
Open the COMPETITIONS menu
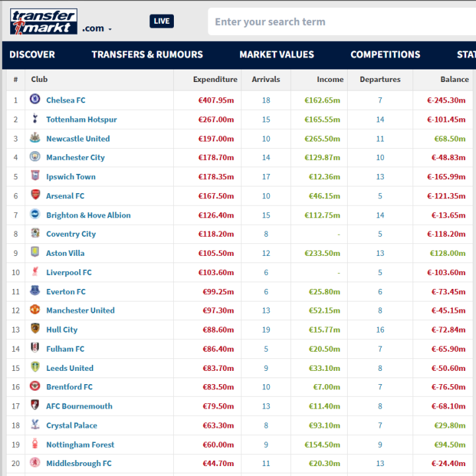[x=385, y=55]
